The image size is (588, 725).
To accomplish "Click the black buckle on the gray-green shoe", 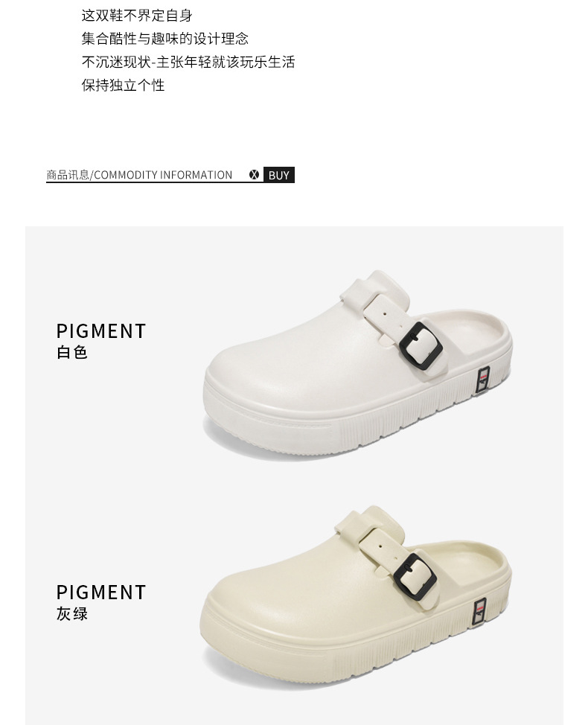I will tap(415, 577).
